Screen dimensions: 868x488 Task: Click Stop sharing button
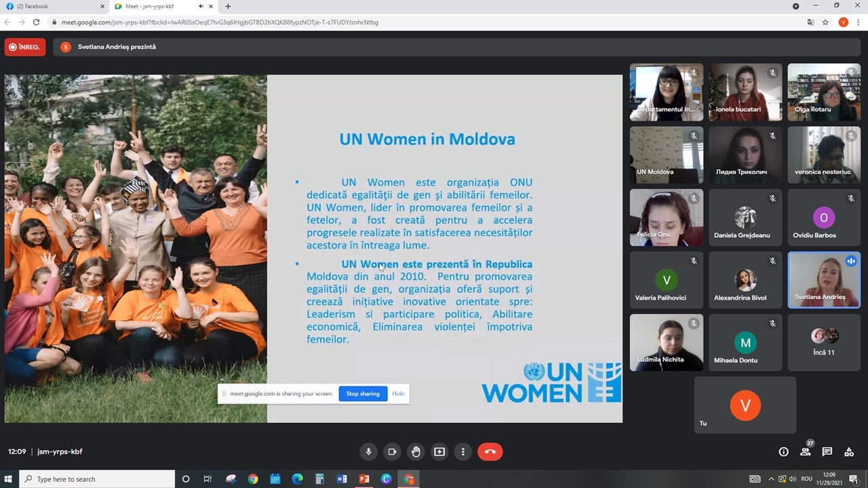tap(363, 394)
